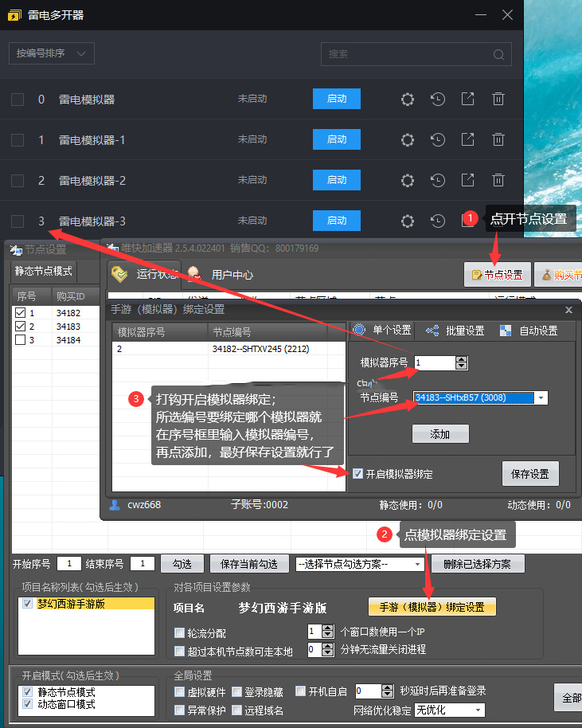
Task: Open backup history icon for 雷电模拟器-1
Action: pyautogui.click(x=438, y=139)
